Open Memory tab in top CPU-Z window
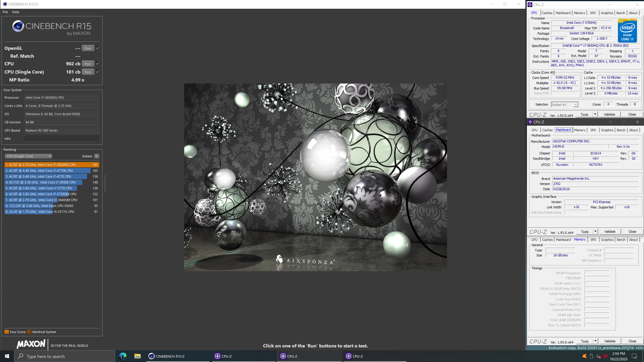644x362 pixels. (x=579, y=13)
